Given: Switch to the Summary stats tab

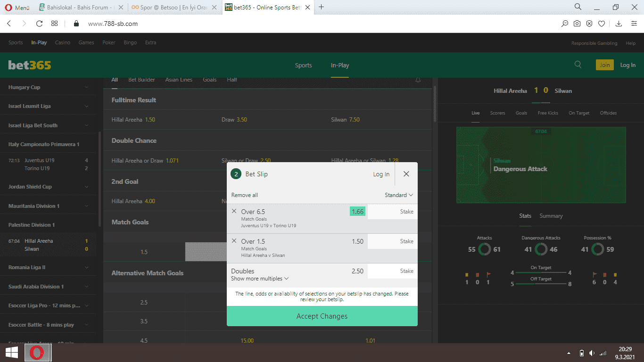Looking at the screenshot, I should (x=551, y=216).
